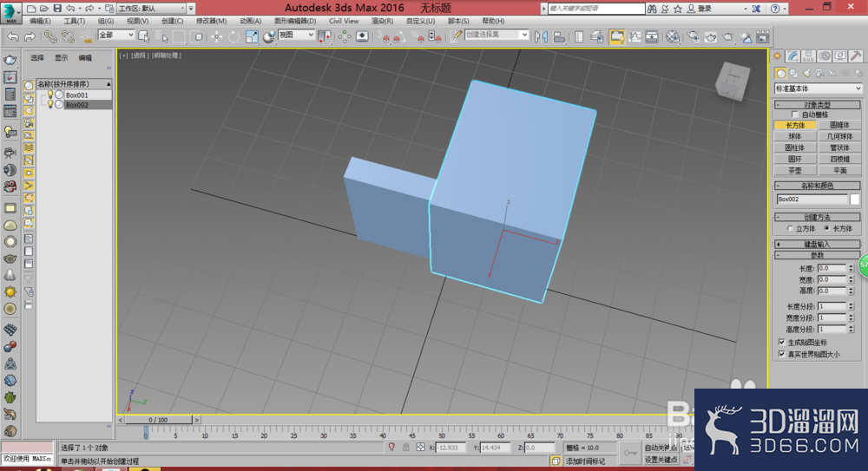Toggle the selection lock icon
Image resolution: width=868 pixels, height=471 pixels.
[x=405, y=448]
